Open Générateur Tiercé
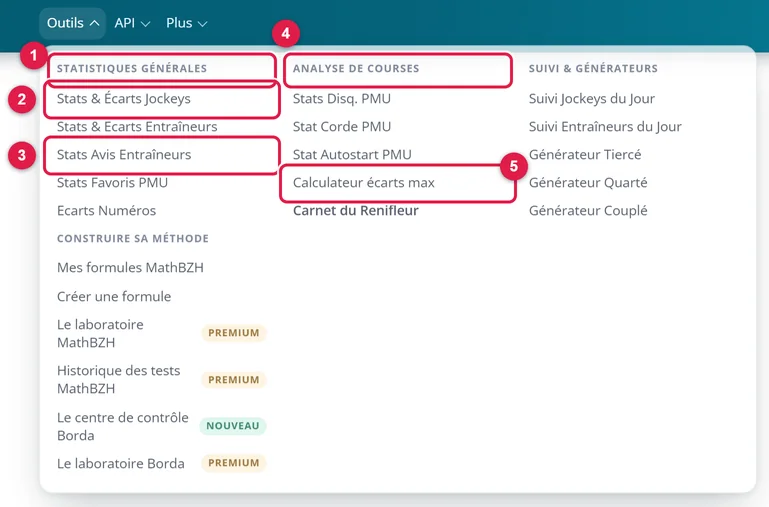 coord(585,154)
